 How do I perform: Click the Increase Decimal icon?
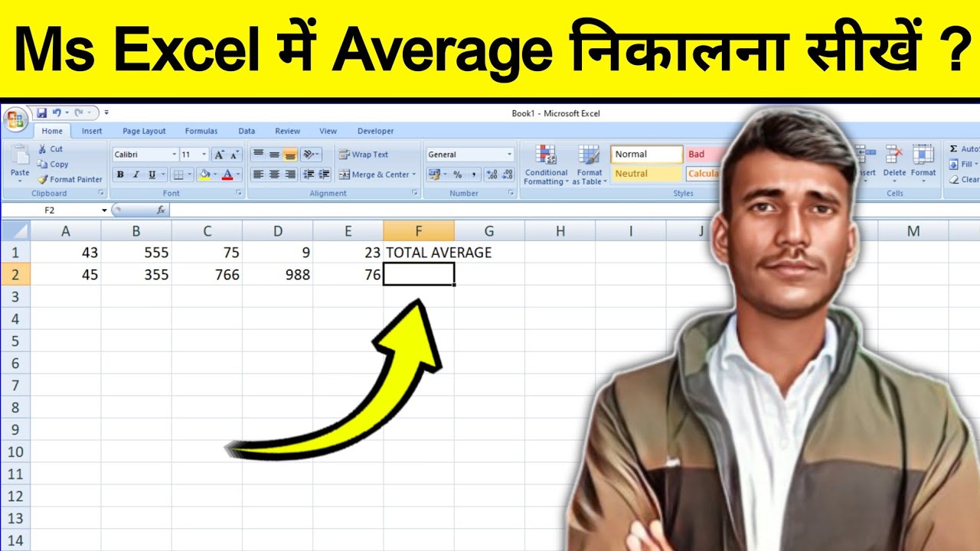point(492,174)
